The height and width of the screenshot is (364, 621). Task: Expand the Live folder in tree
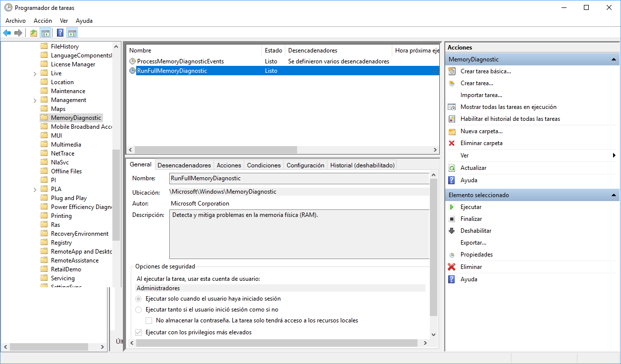coord(35,73)
